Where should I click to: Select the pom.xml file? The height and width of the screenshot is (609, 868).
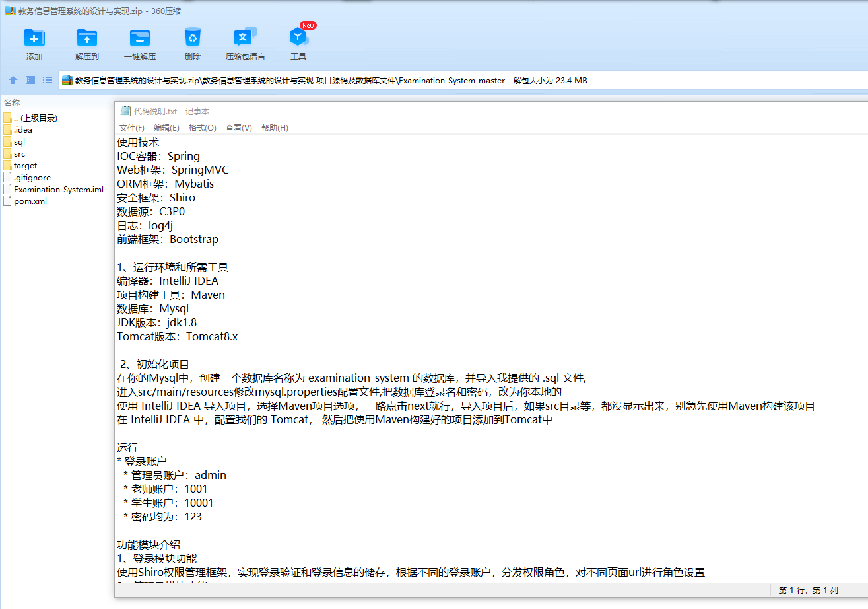pyautogui.click(x=25, y=201)
